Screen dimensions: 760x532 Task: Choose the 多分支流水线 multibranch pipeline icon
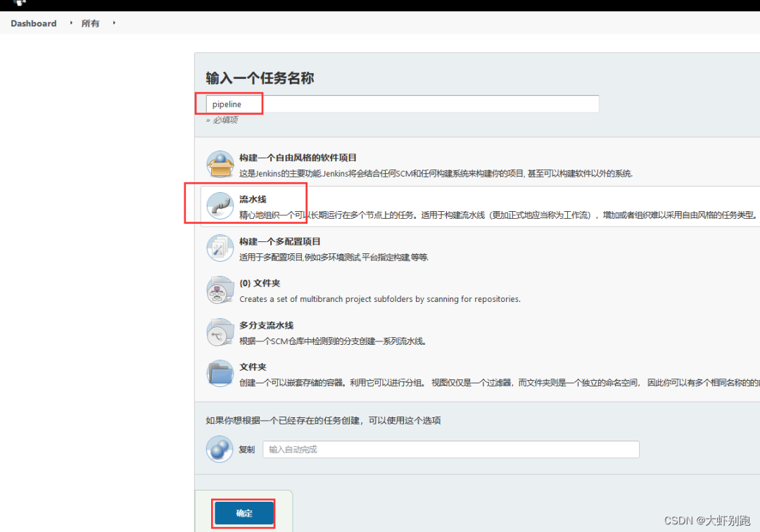point(220,332)
